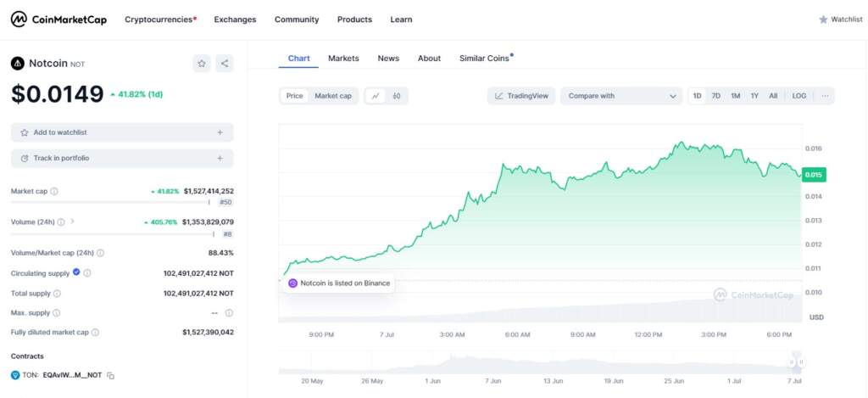Viewport: 868px width, 398px height.
Task: Click the green 0.015 price label
Action: coord(814,175)
